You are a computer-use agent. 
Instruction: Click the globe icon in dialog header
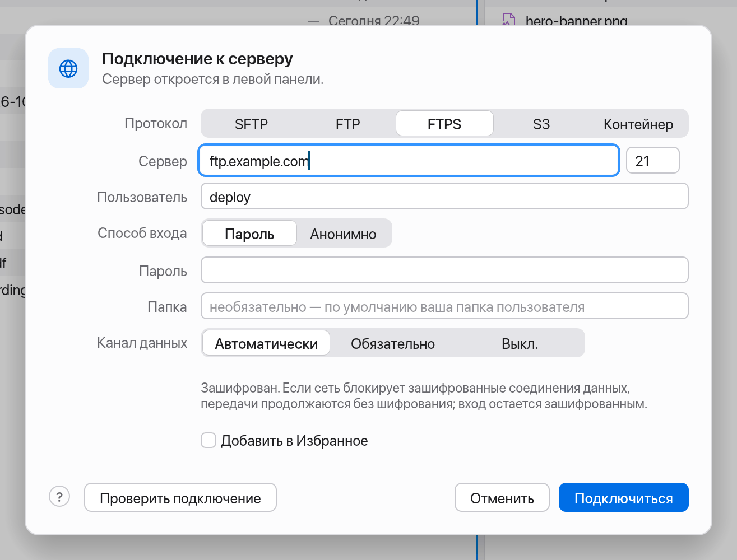pos(68,68)
